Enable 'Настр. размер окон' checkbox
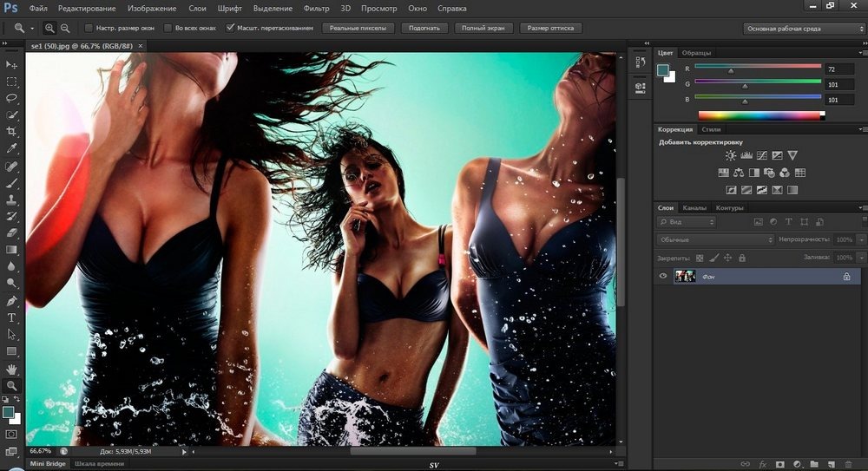This screenshot has width=868, height=471. 89,28
